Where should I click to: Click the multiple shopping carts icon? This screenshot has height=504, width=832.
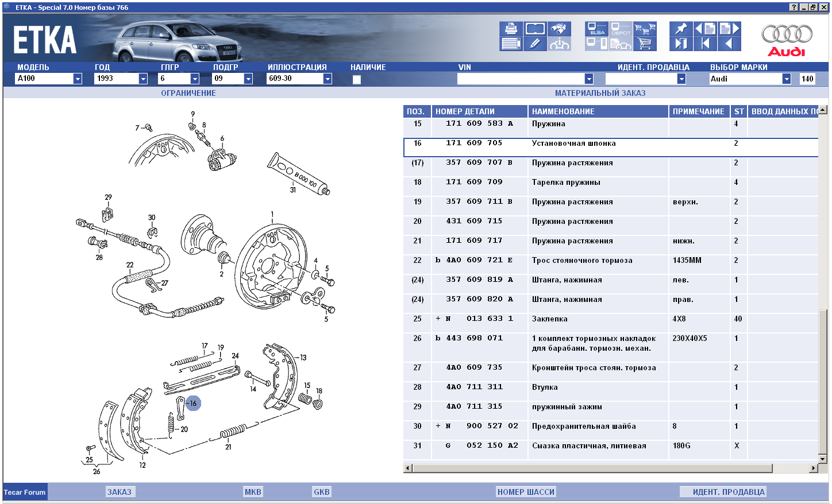[x=645, y=29]
